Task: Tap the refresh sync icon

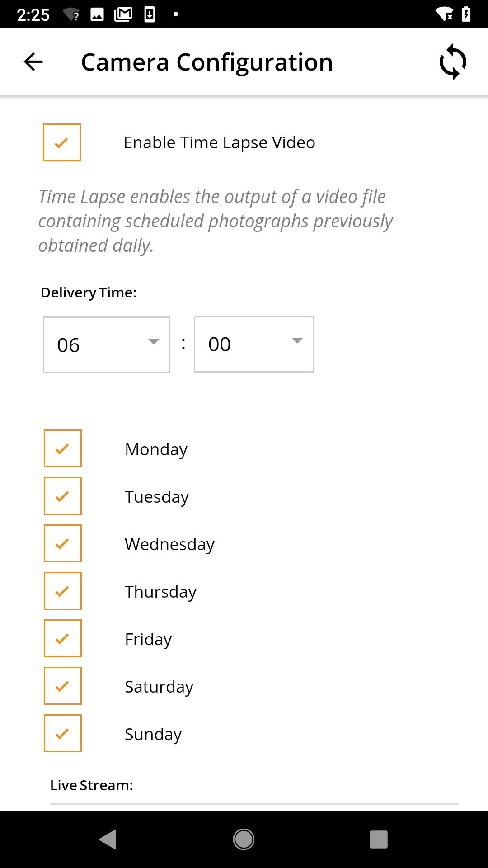Action: [453, 62]
